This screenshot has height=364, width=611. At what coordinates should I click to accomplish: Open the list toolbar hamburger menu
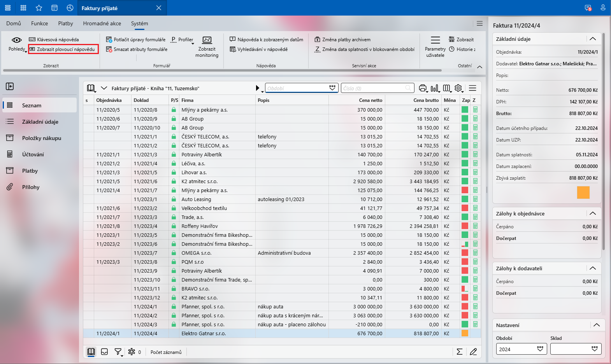[472, 88]
